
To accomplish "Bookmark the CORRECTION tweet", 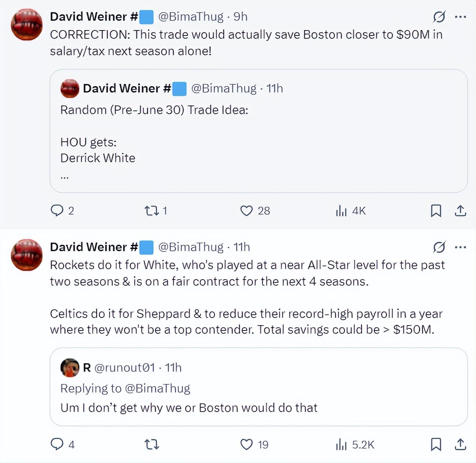I will [436, 211].
